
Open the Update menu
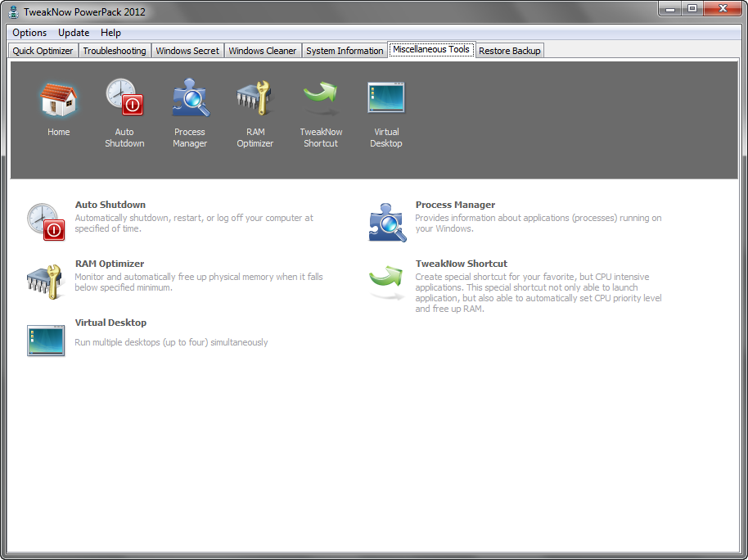(x=74, y=33)
